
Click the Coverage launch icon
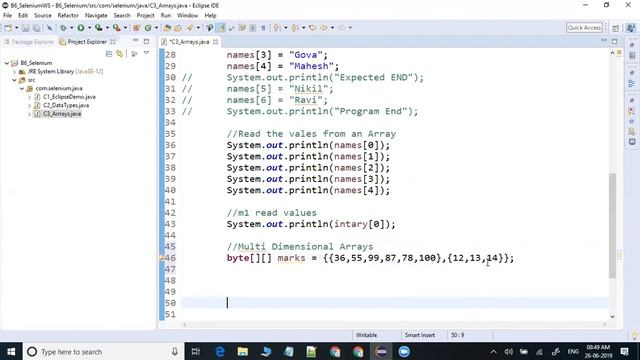pos(98,28)
